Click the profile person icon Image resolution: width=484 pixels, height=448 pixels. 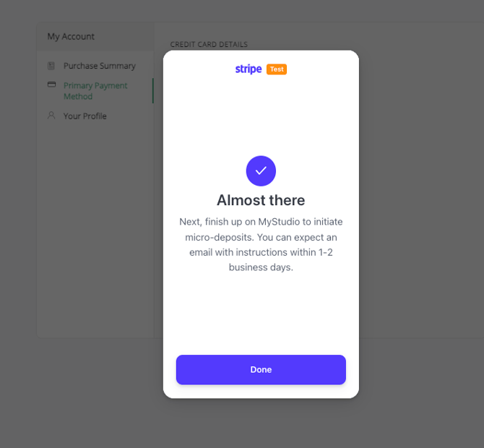(x=51, y=116)
